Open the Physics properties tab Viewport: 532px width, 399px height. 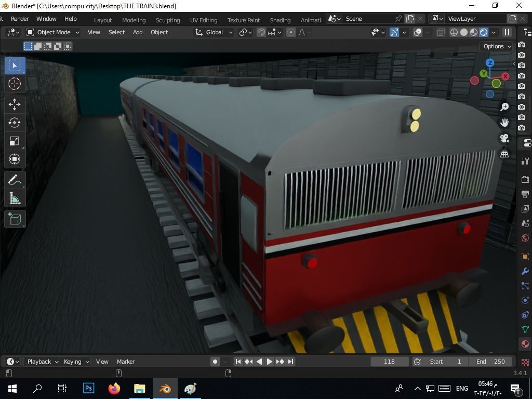[525, 300]
